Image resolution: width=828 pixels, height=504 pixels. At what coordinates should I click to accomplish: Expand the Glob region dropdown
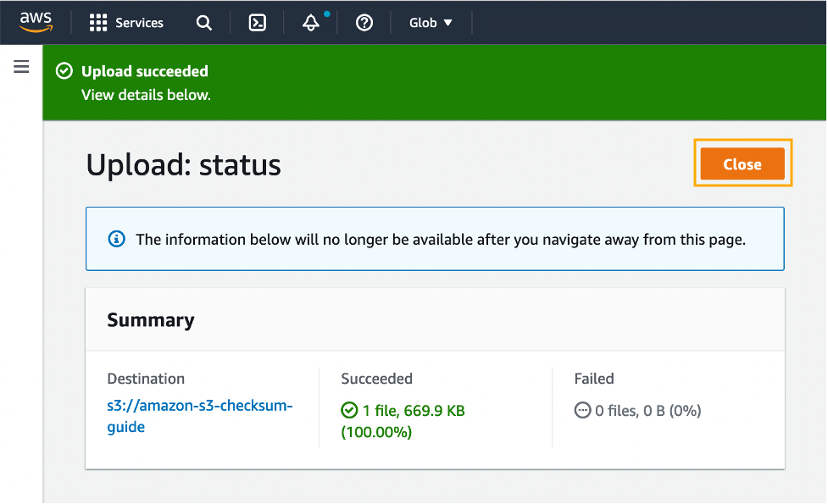pyautogui.click(x=431, y=23)
